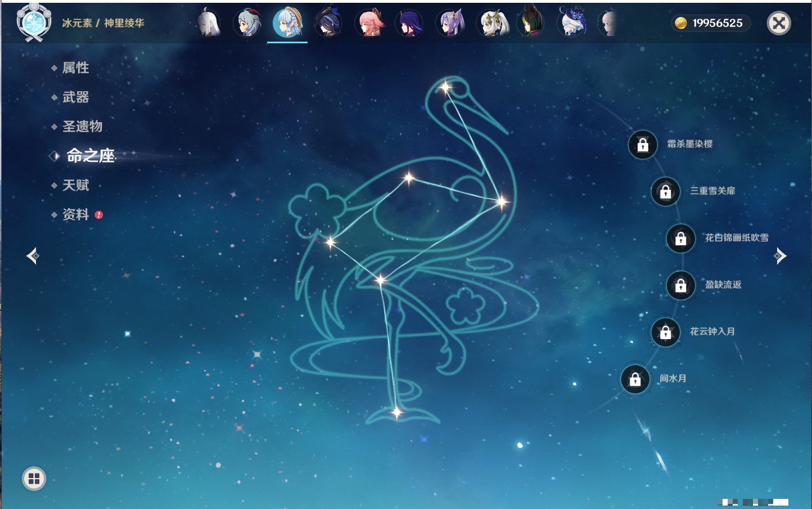Select the dark green-eared Tighnari avatar

pyautogui.click(x=531, y=22)
